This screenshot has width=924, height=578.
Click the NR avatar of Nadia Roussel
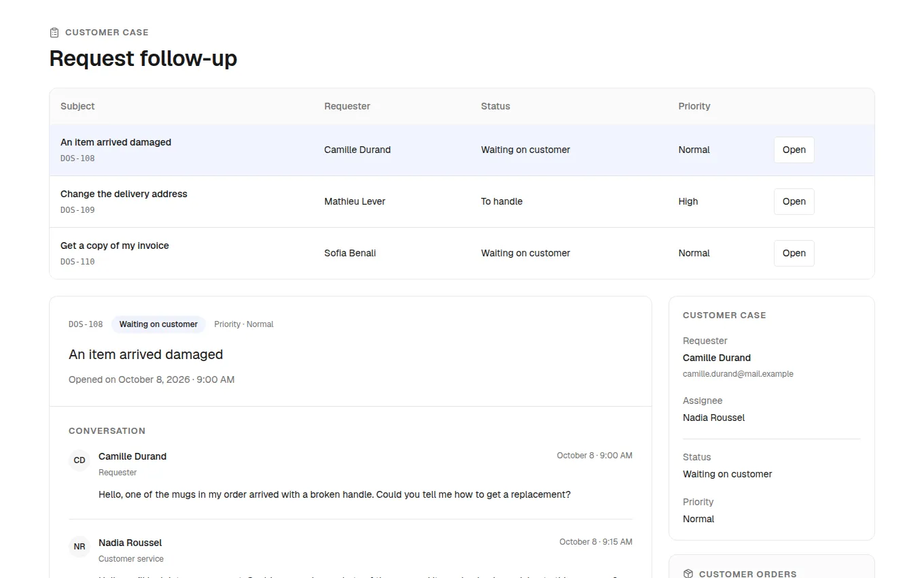79,547
